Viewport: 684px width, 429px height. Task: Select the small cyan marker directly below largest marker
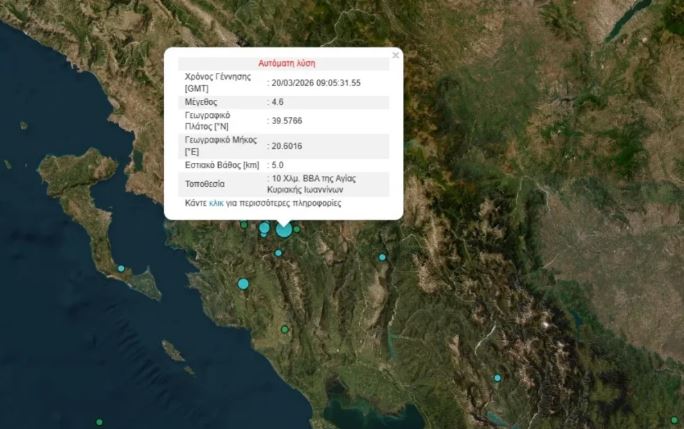tap(279, 252)
